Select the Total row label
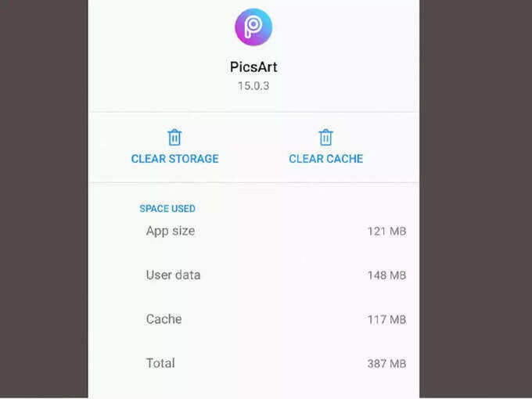The image size is (532, 399). point(160,363)
